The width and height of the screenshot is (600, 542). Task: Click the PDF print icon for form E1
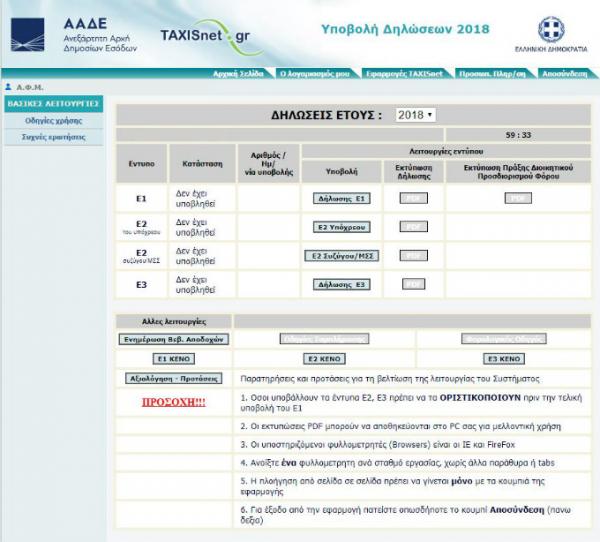[x=413, y=199]
